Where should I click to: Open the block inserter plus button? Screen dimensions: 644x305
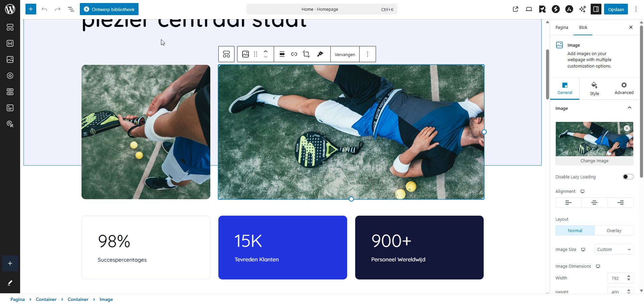pos(31,9)
